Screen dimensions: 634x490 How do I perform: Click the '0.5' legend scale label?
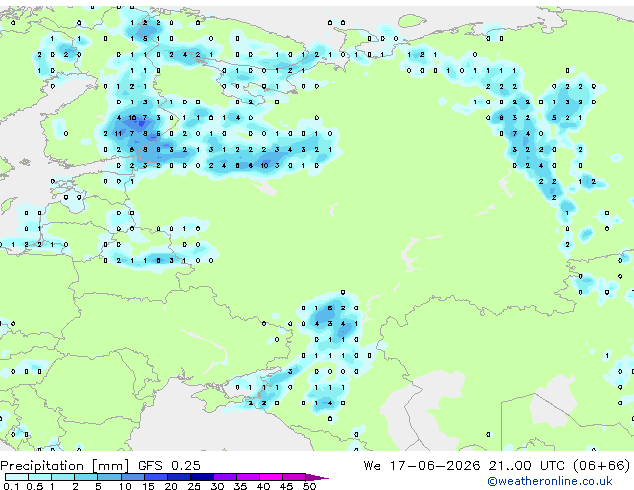(35, 486)
